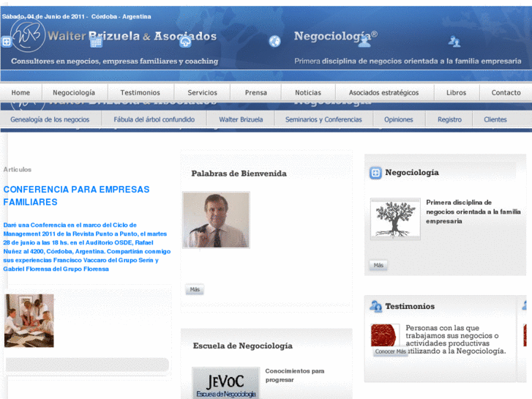Image resolution: width=532 pixels, height=399 pixels.
Task: Click the Negociología panel plus-box icon
Action: (x=375, y=173)
